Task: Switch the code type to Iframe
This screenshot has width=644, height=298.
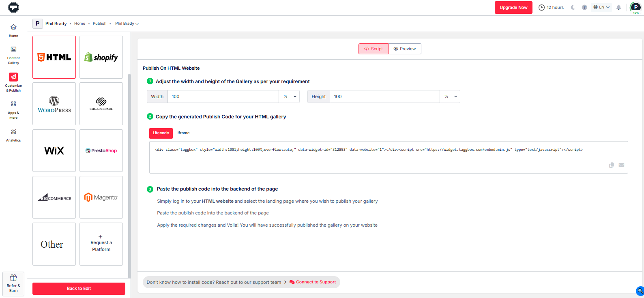Action: pyautogui.click(x=183, y=133)
